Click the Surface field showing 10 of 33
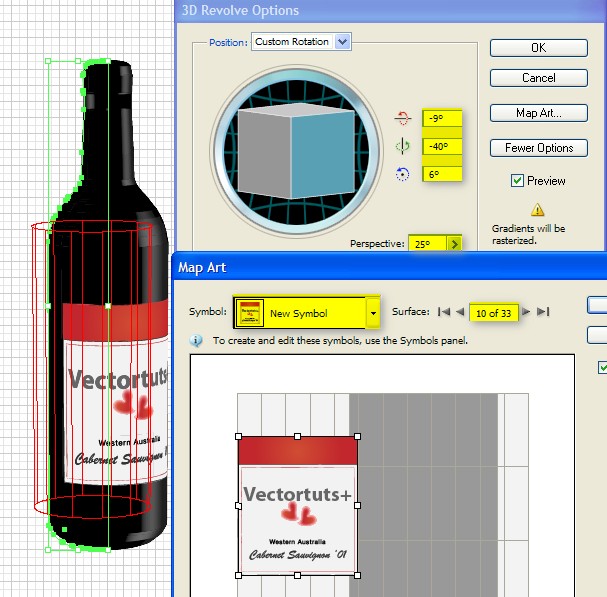The image size is (607, 597). (x=494, y=313)
